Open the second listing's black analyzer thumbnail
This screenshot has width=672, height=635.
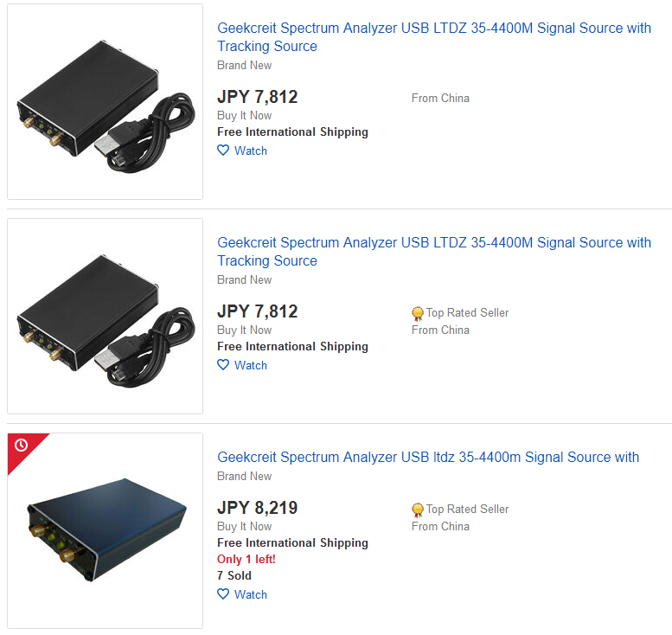pyautogui.click(x=105, y=317)
